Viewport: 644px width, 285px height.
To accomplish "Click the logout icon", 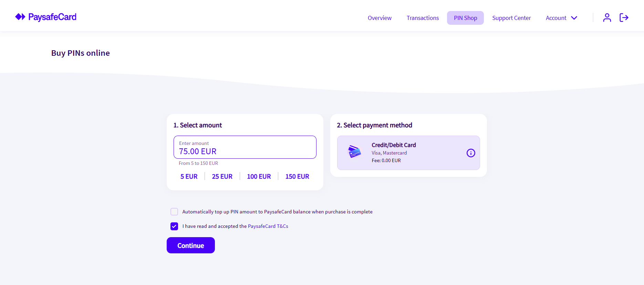I will 624,18.
